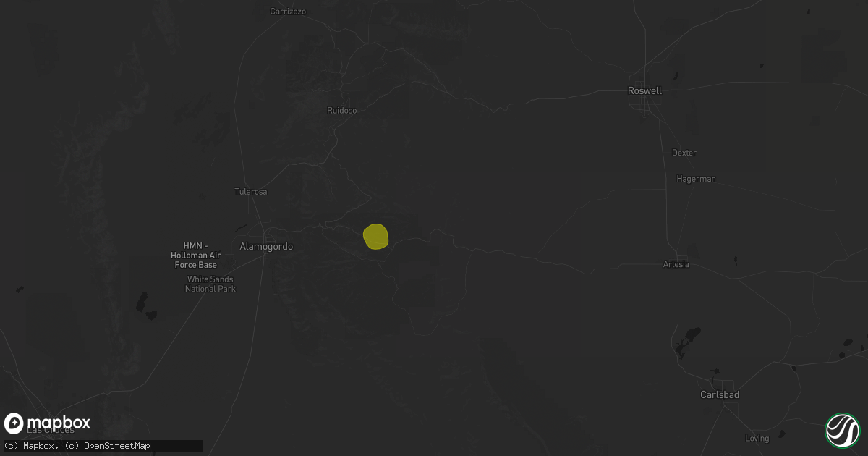
Task: Click the Hagerman town label
Action: [696, 179]
